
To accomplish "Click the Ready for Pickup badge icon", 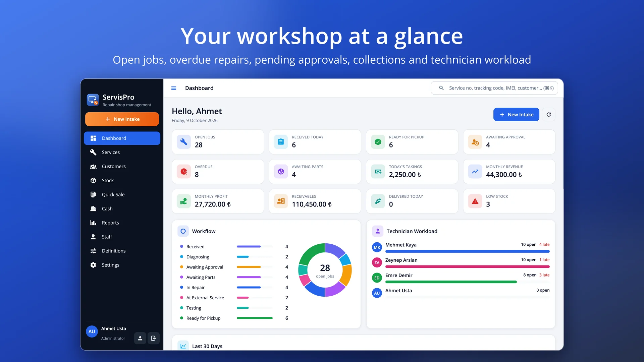I will tap(378, 142).
